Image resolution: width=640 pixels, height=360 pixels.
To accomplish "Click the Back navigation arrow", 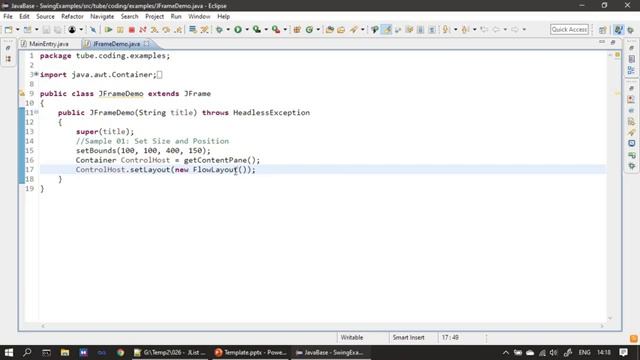I will (x=496, y=30).
